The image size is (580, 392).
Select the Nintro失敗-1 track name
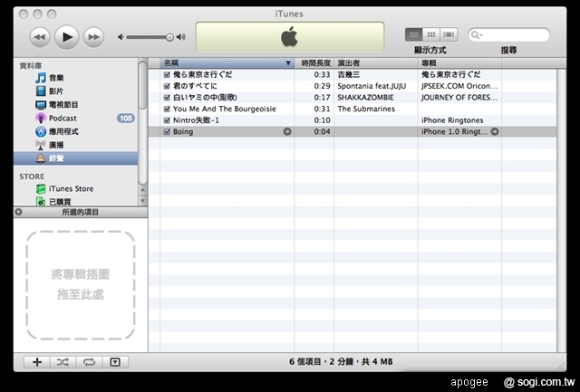tap(196, 120)
